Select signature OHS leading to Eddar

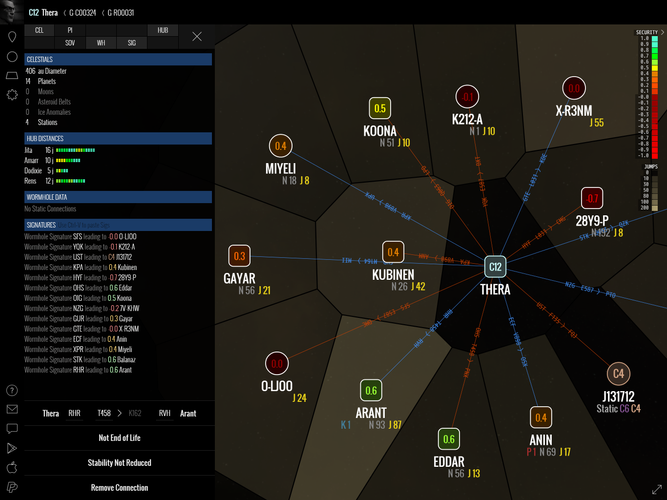click(78, 288)
